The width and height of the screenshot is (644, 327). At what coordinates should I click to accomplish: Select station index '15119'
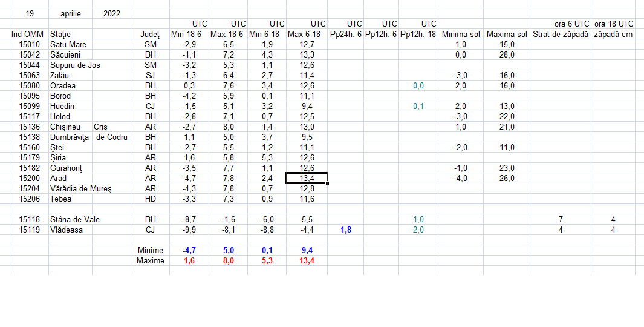tap(30, 230)
